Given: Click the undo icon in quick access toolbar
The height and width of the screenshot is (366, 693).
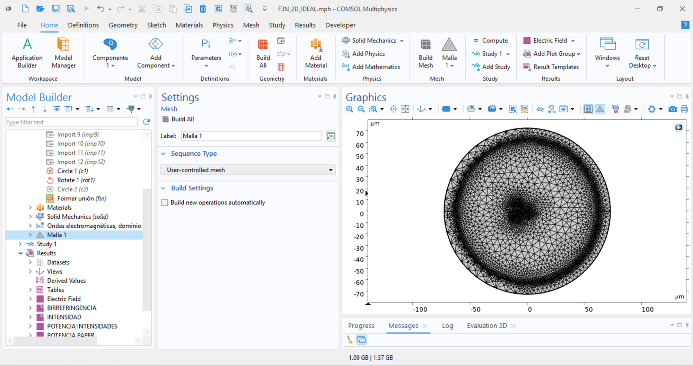Looking at the screenshot, I should 100,8.
